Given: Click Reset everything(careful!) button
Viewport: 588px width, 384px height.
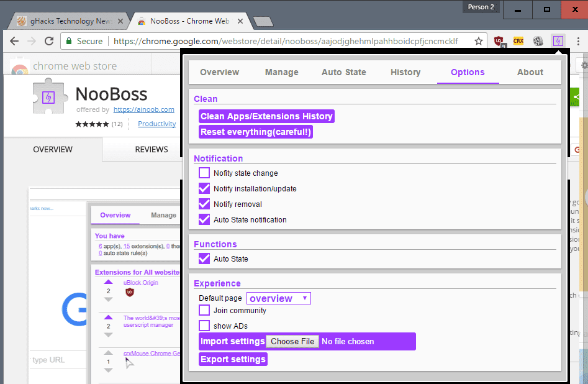Looking at the screenshot, I should click(x=256, y=132).
